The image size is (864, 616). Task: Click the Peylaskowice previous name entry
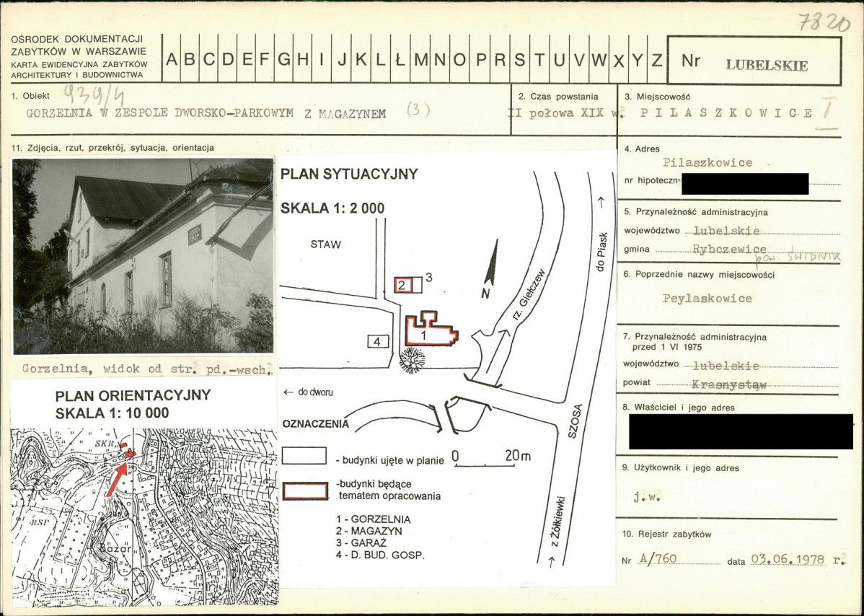[707, 299]
